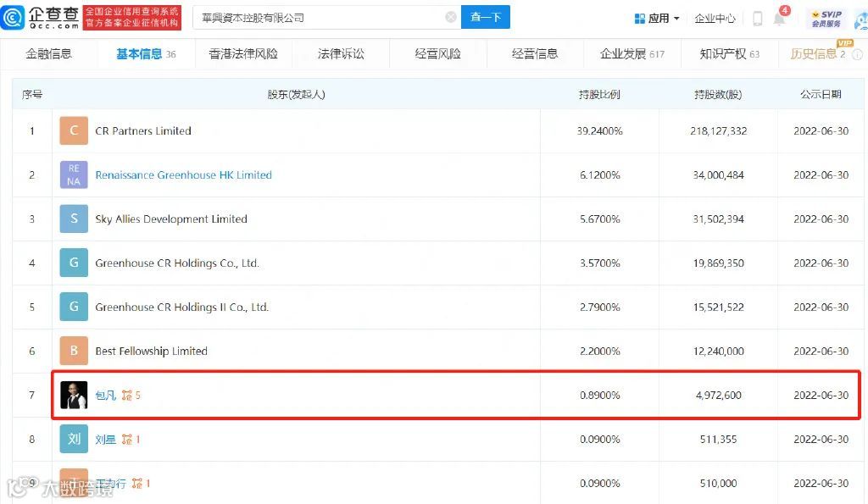Select CR Partners Limited name text
The width and height of the screenshot is (868, 504).
[x=142, y=131]
